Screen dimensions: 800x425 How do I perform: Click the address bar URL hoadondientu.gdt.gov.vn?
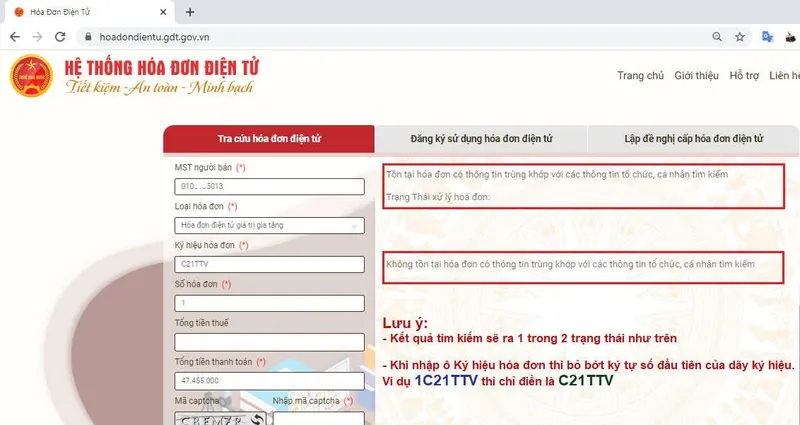tap(154, 37)
